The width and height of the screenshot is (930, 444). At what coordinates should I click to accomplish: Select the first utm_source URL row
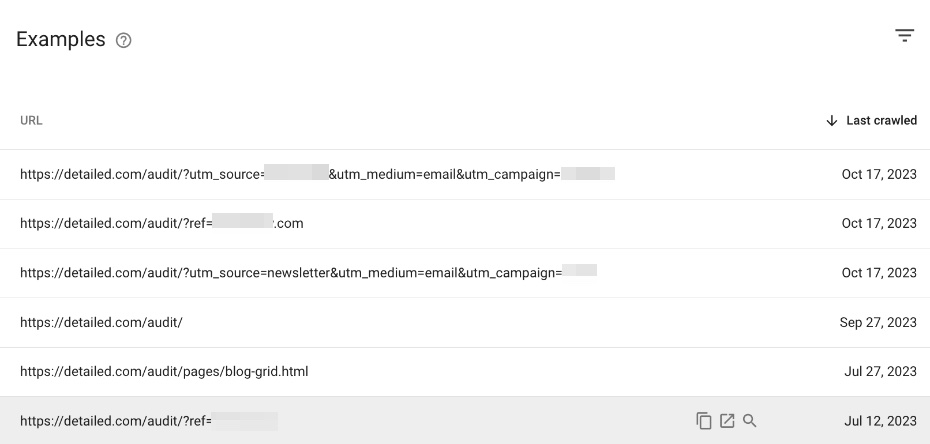pos(465,174)
